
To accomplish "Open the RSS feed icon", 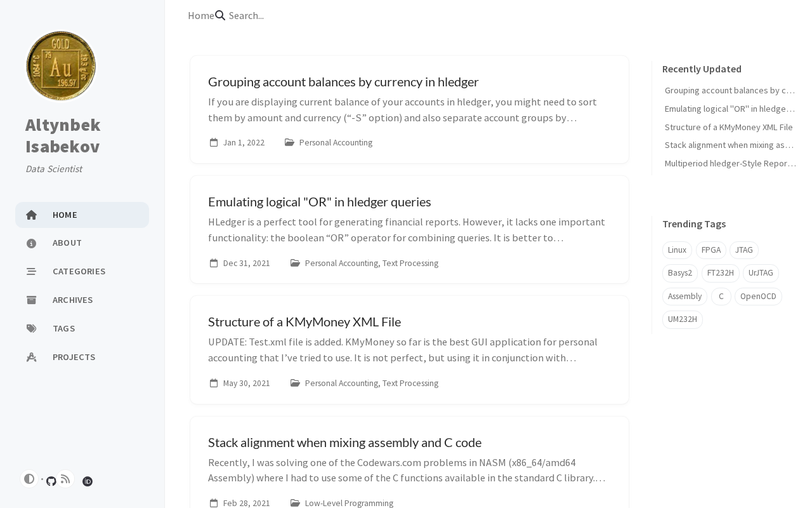I will click(x=65, y=479).
